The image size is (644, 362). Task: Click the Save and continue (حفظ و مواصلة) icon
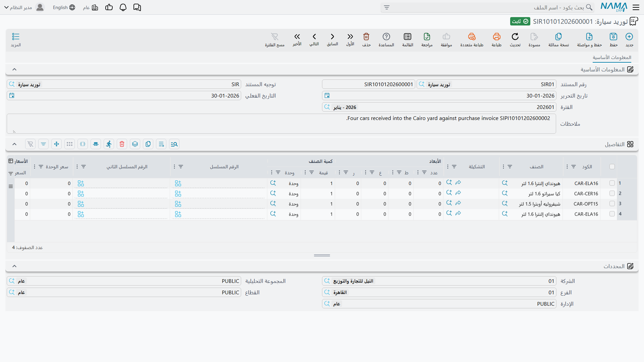[x=589, y=37]
